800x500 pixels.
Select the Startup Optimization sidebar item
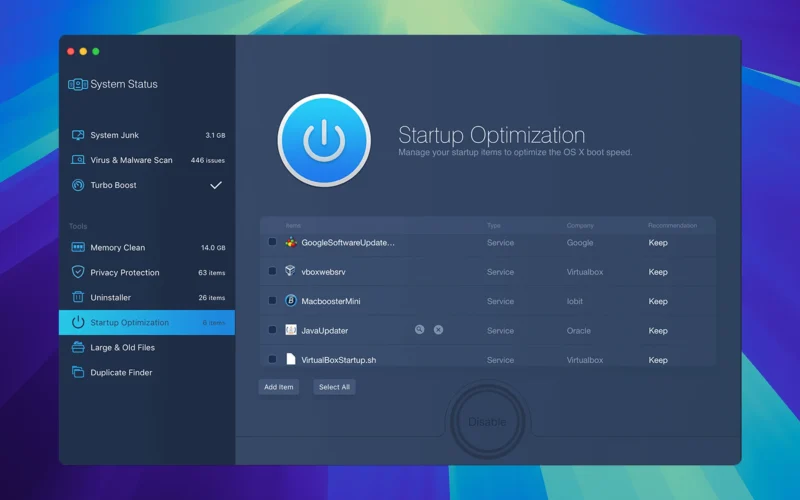(147, 322)
